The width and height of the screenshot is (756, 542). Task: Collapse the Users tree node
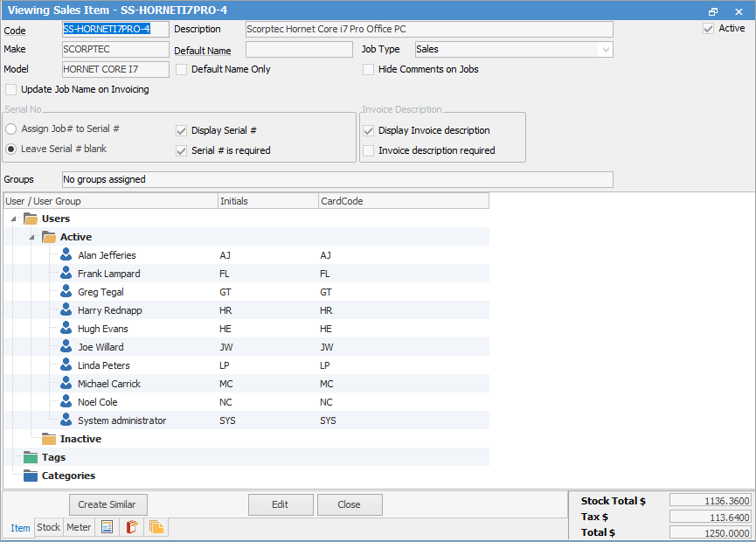tap(15, 219)
